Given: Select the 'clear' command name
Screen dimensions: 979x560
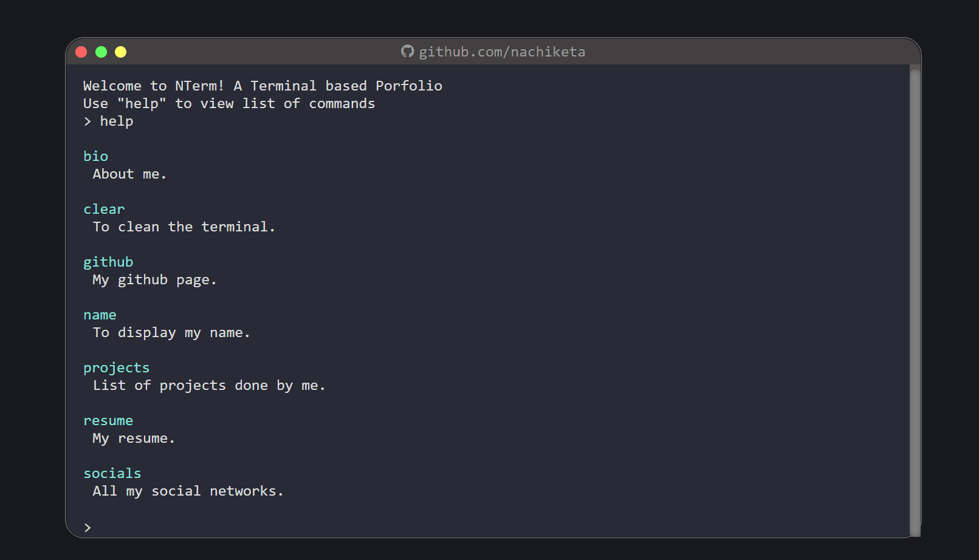Looking at the screenshot, I should 104,209.
